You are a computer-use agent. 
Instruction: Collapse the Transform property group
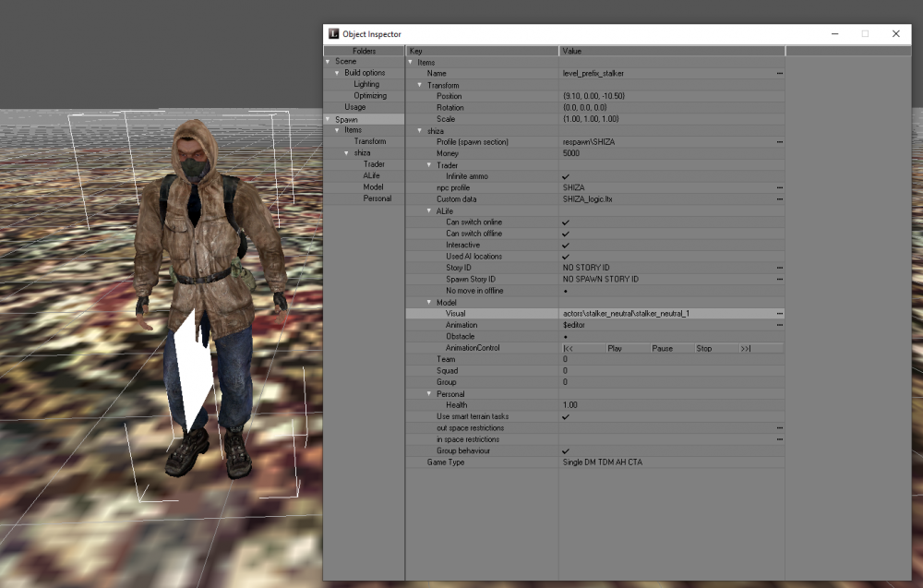(x=420, y=85)
